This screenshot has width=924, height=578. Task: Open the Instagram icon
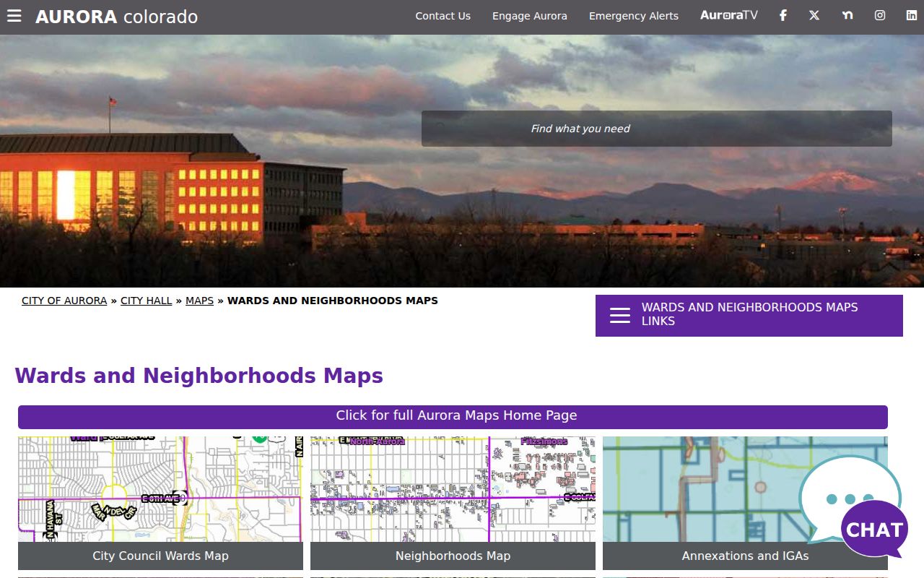point(880,15)
